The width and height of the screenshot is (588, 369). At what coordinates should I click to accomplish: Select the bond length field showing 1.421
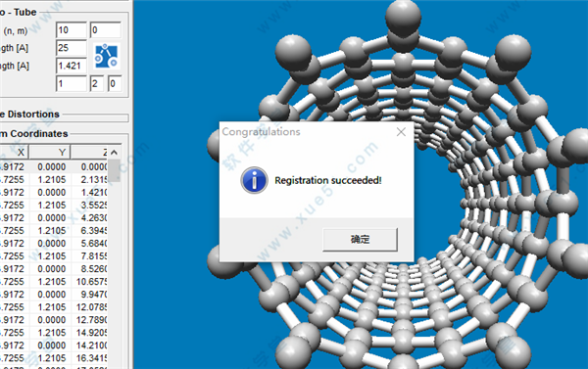tap(72, 66)
